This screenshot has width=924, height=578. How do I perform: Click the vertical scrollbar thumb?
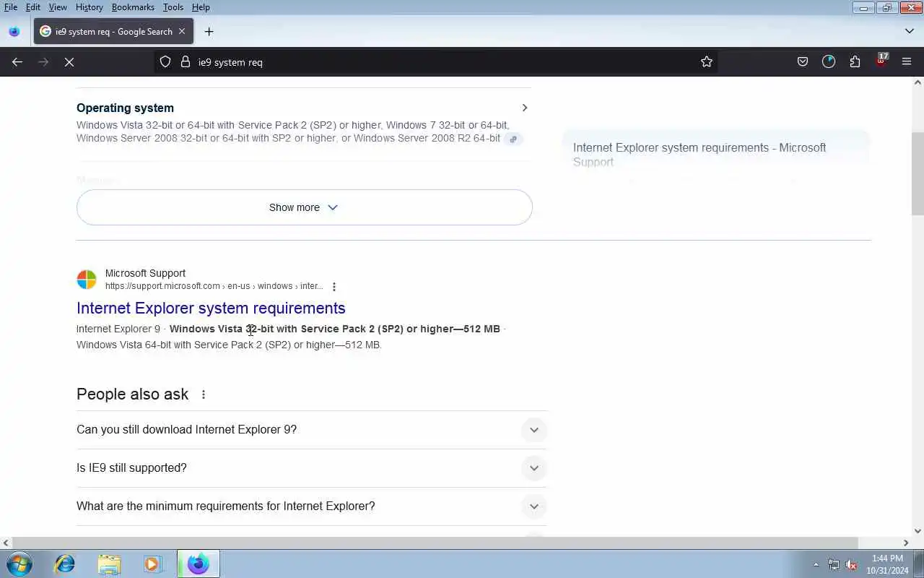click(x=918, y=173)
